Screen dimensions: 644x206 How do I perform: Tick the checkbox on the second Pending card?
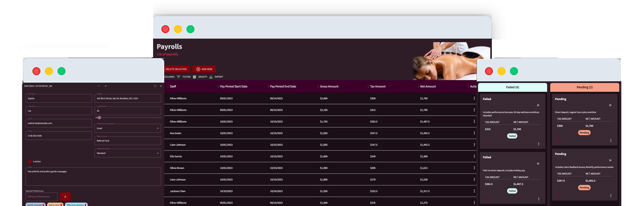(559, 195)
